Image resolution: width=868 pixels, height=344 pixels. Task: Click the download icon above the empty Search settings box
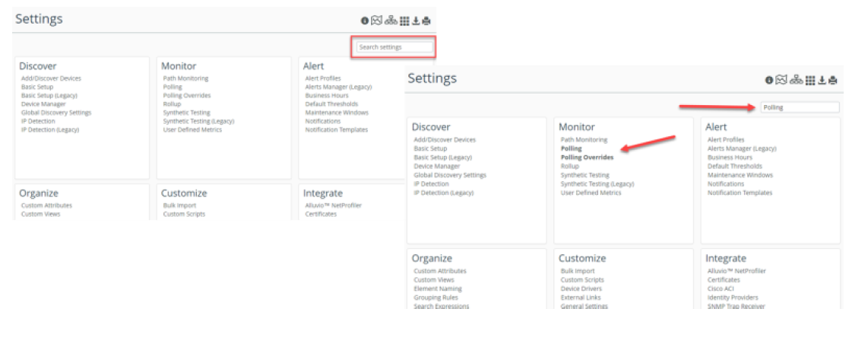pyautogui.click(x=416, y=21)
